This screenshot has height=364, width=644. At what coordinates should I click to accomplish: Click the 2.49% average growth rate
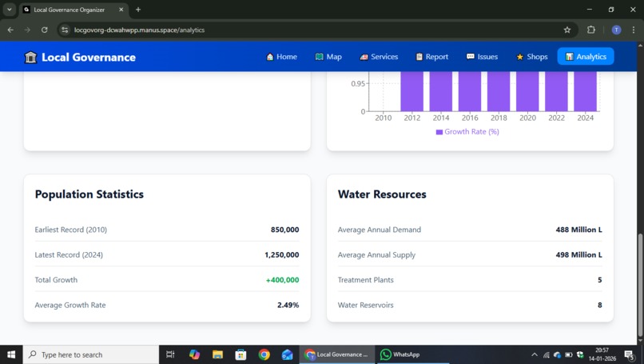(288, 305)
